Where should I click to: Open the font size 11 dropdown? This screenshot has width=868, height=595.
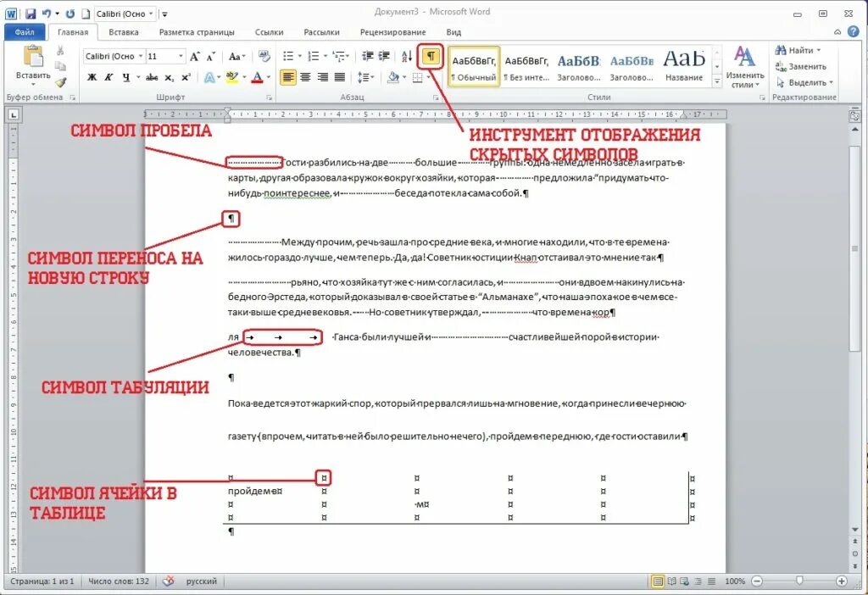coord(181,57)
